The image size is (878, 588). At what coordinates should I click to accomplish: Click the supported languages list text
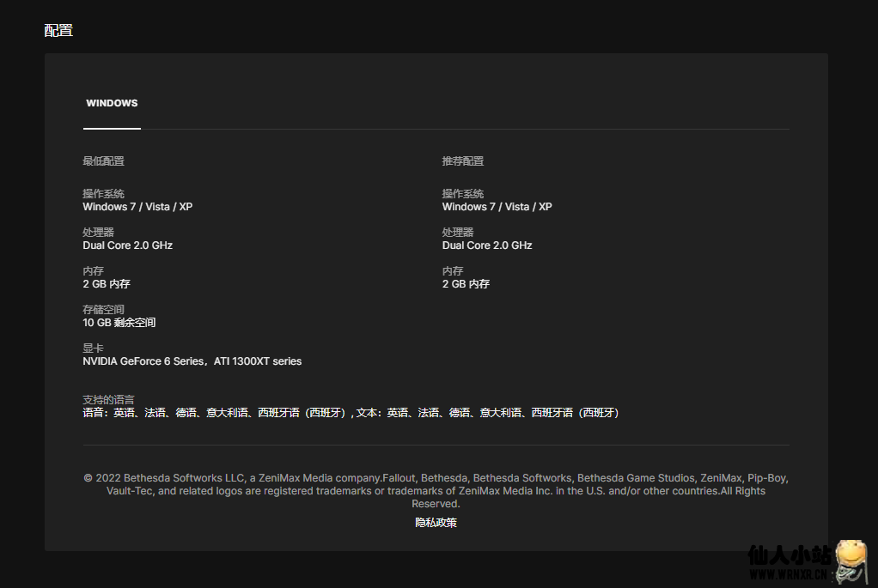pos(351,413)
